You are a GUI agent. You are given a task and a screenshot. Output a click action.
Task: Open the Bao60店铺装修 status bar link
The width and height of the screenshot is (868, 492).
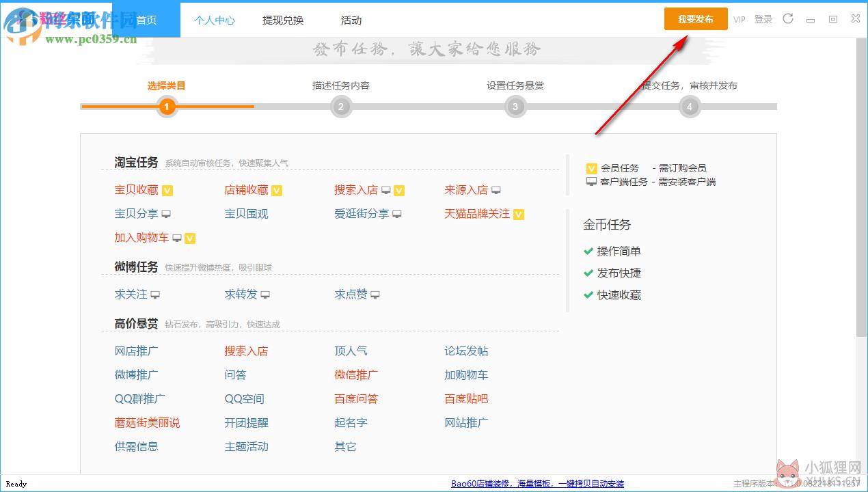(537, 484)
